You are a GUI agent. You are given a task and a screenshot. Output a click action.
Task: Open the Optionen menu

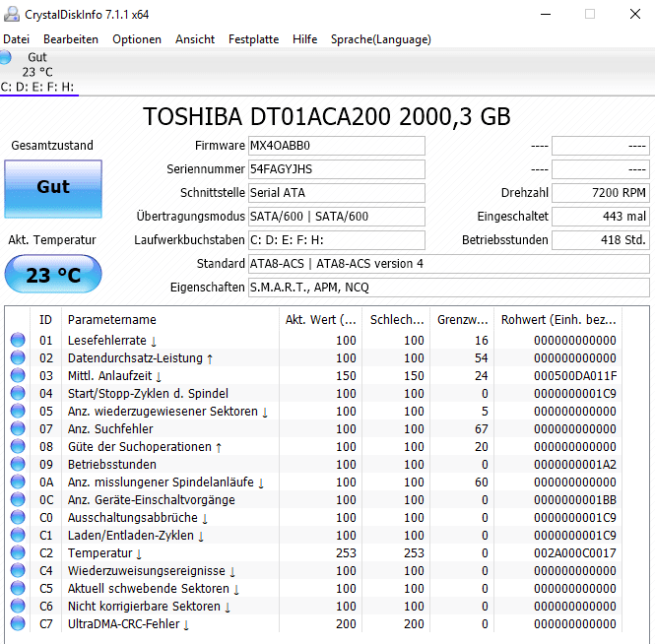[137, 39]
